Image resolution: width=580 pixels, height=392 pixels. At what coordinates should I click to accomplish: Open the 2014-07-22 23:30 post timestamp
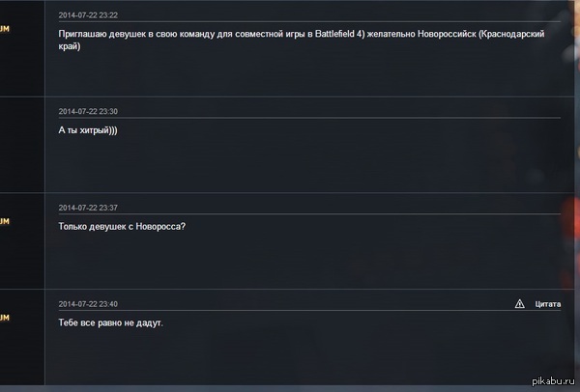[x=88, y=112]
